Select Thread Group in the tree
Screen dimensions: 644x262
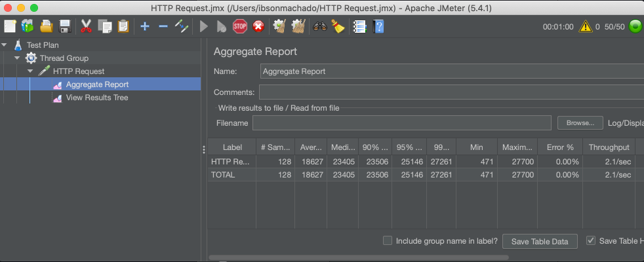64,58
